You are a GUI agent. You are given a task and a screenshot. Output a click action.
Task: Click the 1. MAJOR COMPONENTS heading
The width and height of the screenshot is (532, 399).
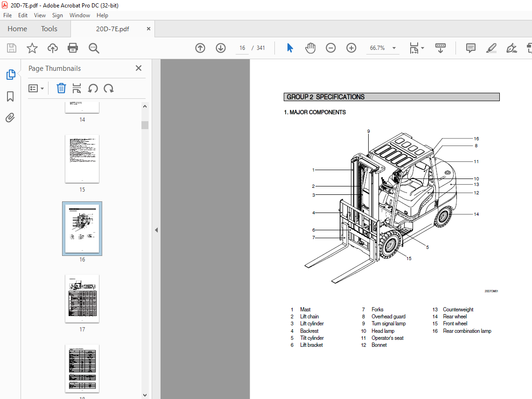click(315, 112)
